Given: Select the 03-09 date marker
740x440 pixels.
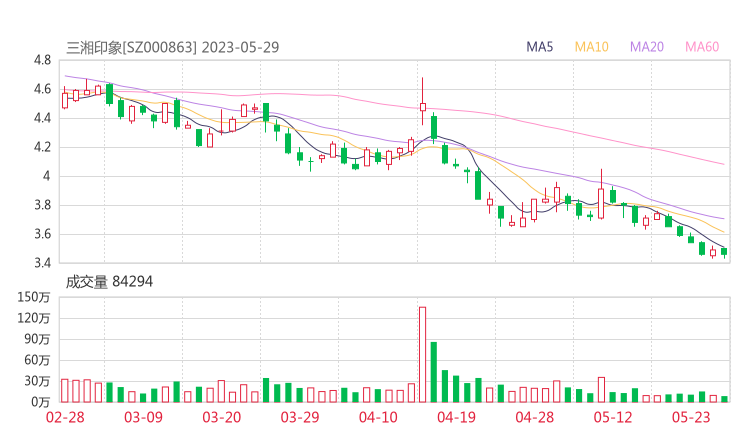Looking at the screenshot, I should pyautogui.click(x=143, y=417).
